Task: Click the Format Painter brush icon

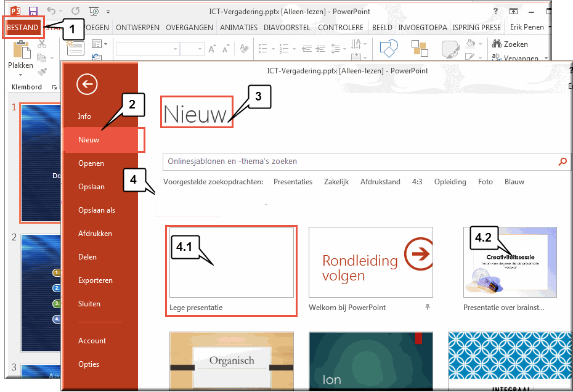Action: pyautogui.click(x=42, y=71)
